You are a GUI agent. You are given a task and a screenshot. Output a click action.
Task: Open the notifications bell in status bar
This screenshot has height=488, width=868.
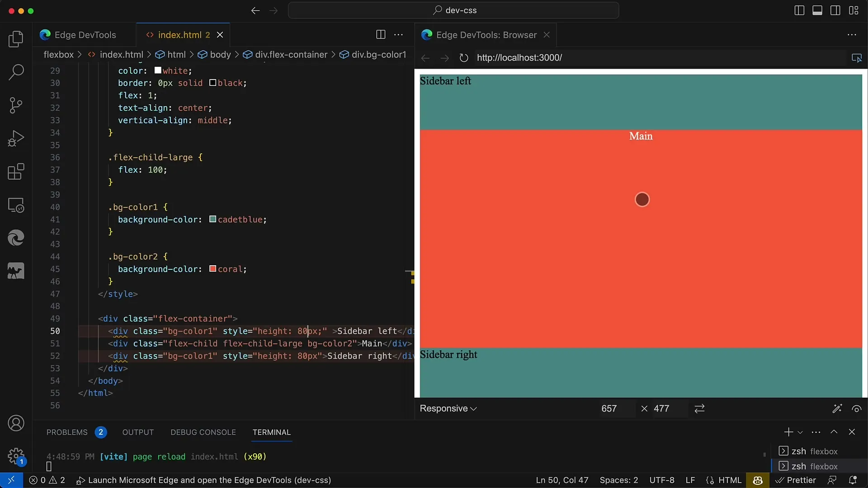click(x=853, y=480)
